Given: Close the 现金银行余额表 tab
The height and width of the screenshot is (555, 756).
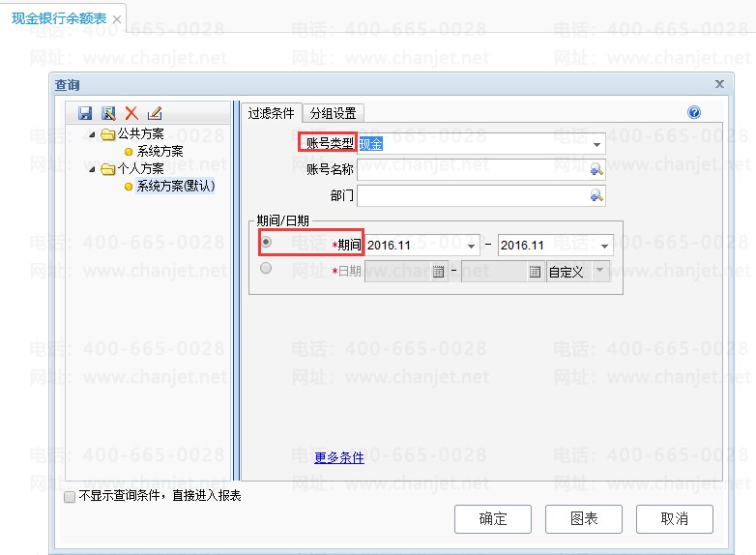Looking at the screenshot, I should (x=117, y=19).
